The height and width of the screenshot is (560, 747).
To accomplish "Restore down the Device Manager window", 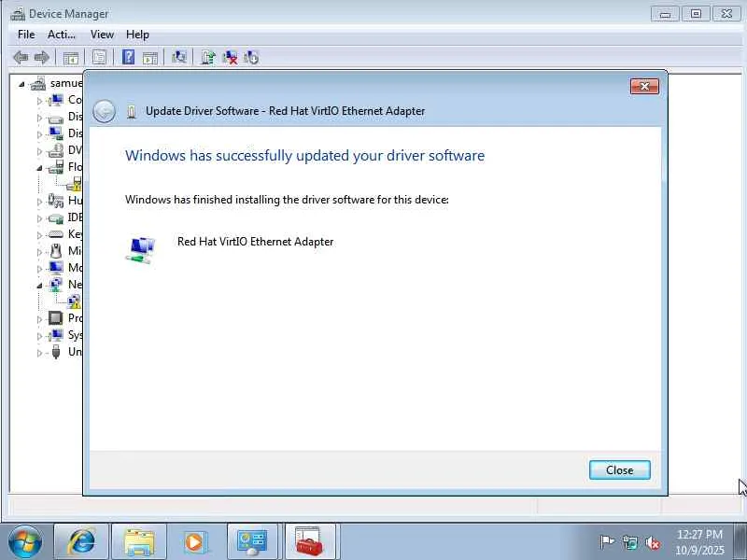I will [696, 14].
